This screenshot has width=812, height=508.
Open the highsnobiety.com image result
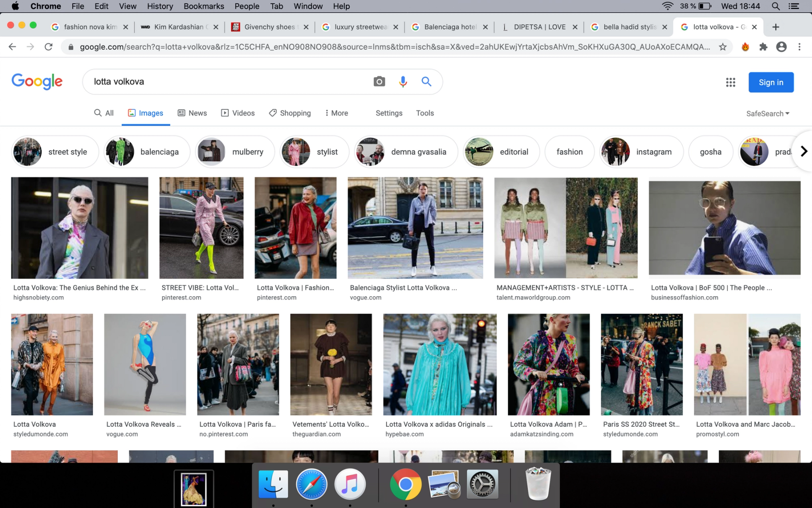(x=79, y=228)
